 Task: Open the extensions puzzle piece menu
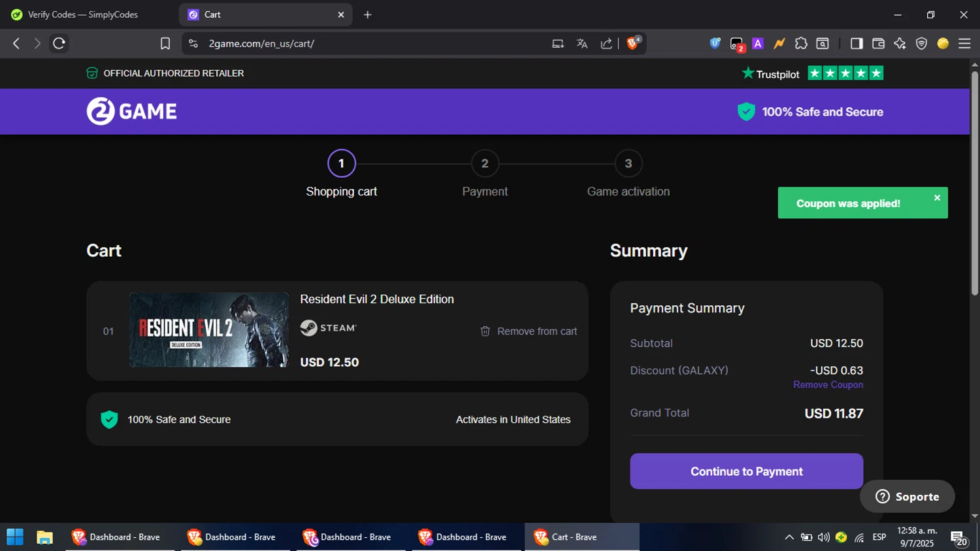[x=801, y=43]
